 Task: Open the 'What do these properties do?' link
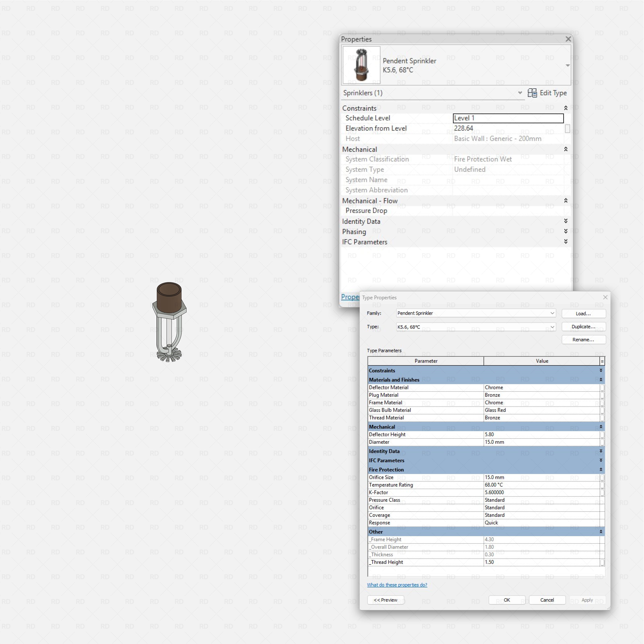tap(397, 585)
